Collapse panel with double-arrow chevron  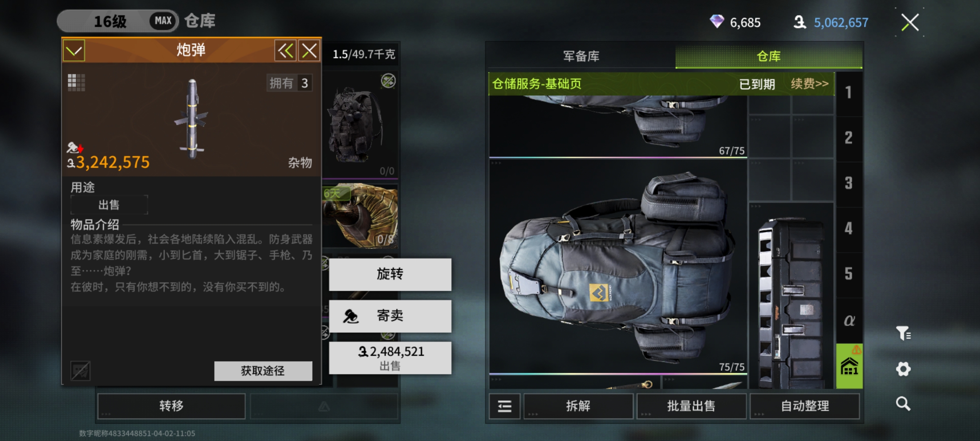[285, 51]
